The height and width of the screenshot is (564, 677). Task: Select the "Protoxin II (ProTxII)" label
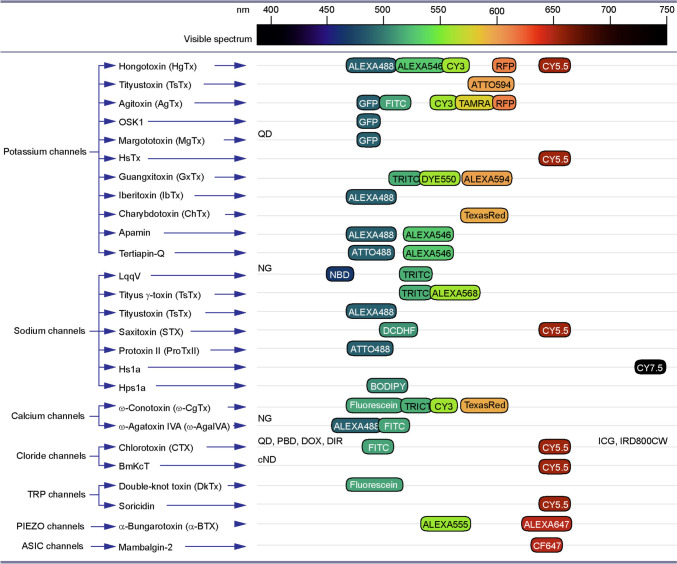click(x=159, y=351)
